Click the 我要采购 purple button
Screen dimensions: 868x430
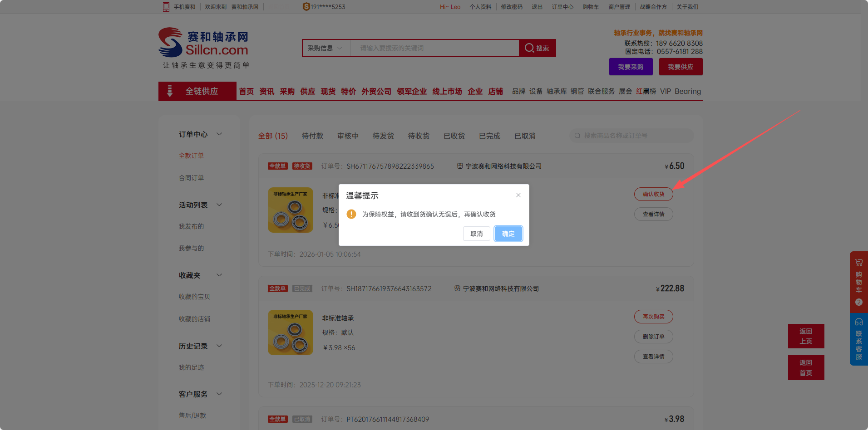pyautogui.click(x=631, y=67)
